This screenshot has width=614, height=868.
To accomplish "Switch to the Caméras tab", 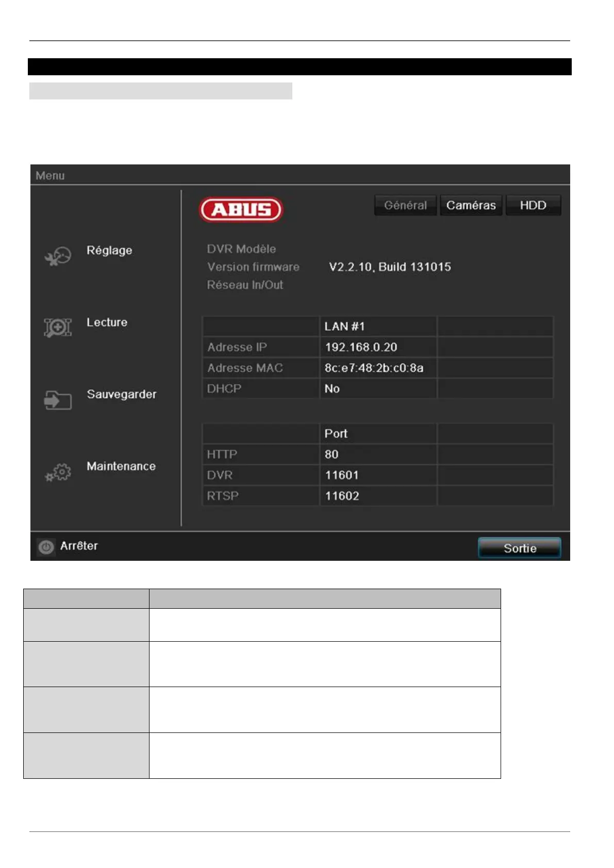I will [471, 205].
